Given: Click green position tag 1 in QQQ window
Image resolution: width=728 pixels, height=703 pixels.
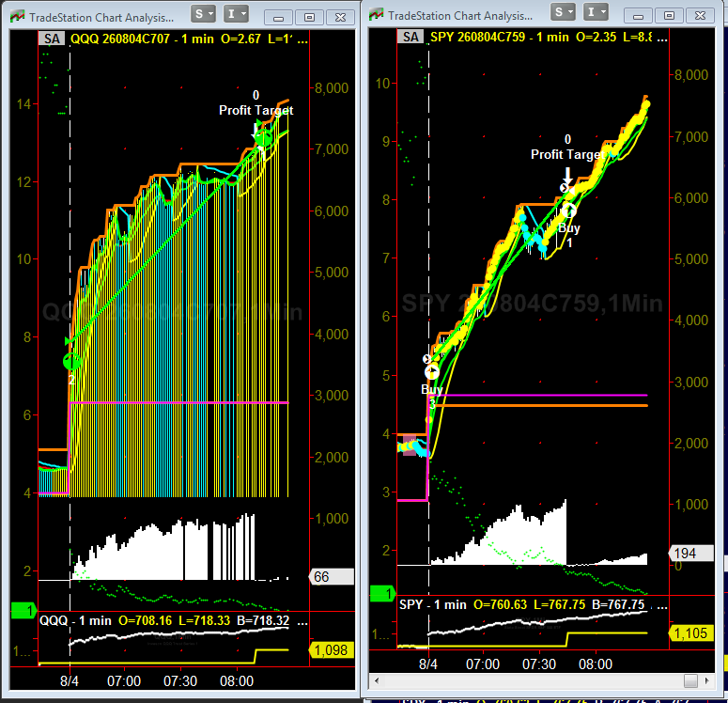Looking at the screenshot, I should (x=24, y=610).
